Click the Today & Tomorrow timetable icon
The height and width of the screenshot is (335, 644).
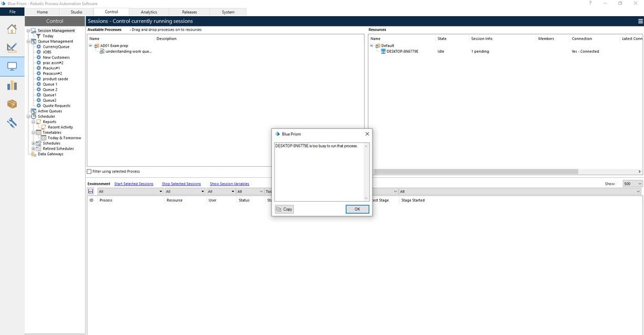tap(44, 138)
